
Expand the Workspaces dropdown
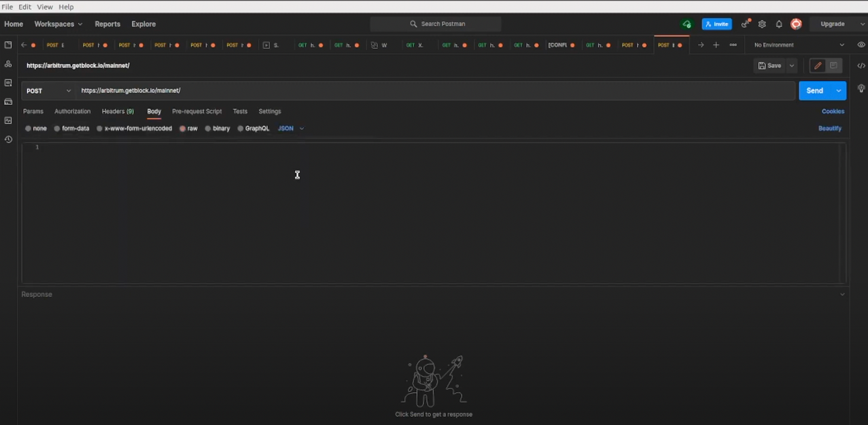click(x=58, y=24)
